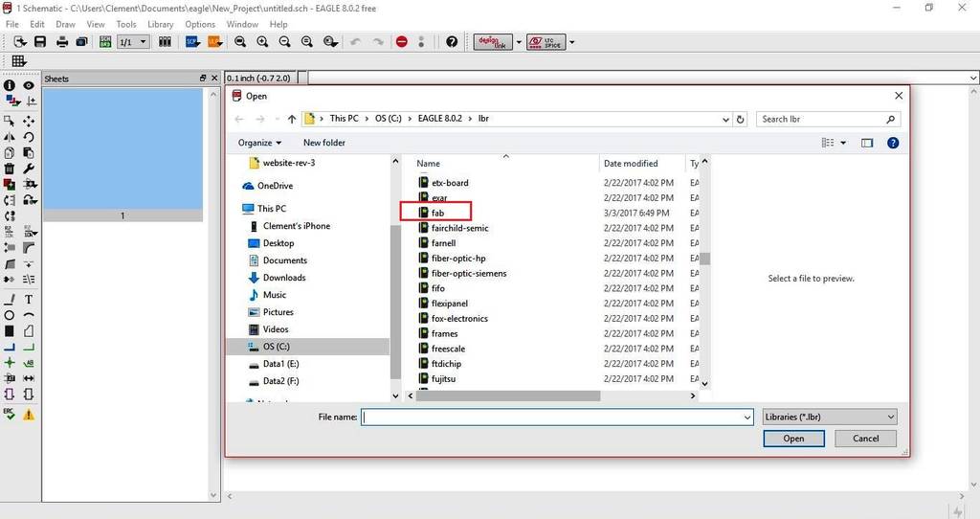
Task: Open the Draw menu
Action: pos(66,24)
